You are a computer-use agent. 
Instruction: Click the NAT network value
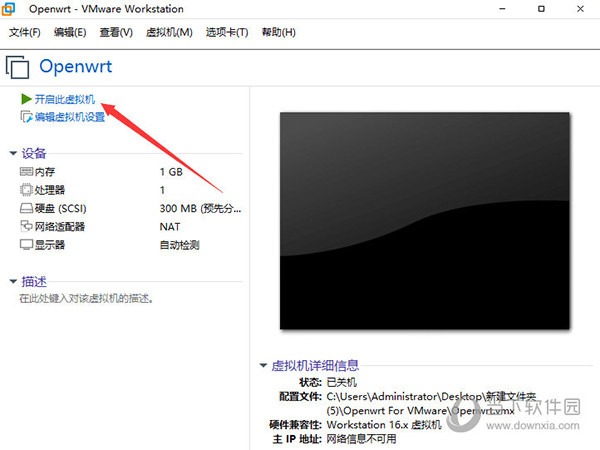(170, 227)
